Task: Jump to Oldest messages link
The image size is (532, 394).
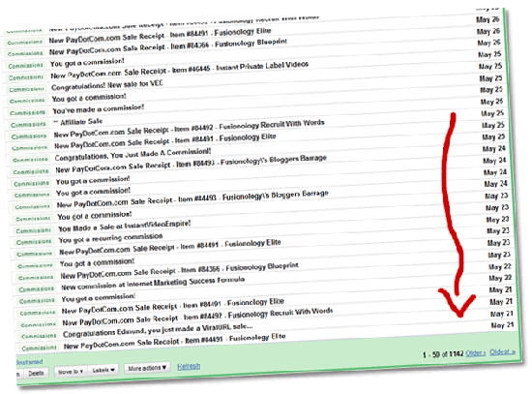Action: click(x=502, y=351)
